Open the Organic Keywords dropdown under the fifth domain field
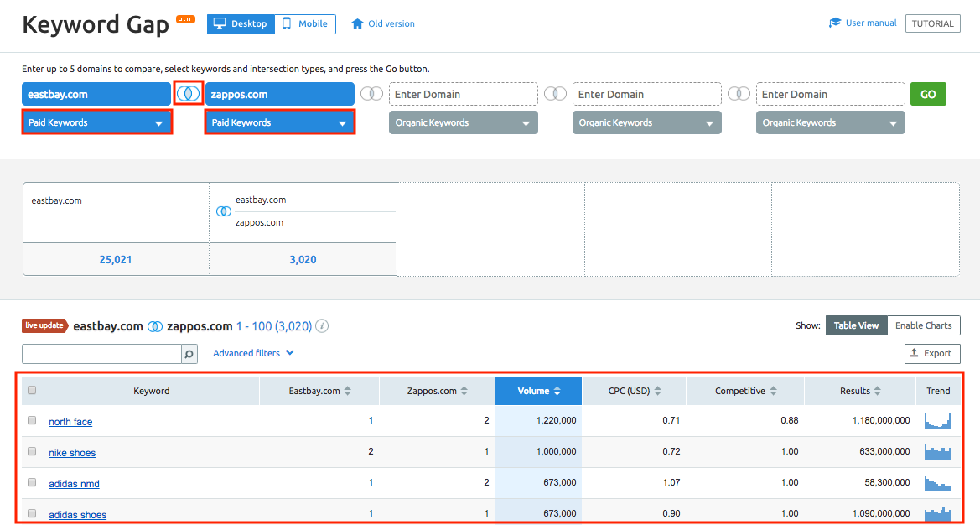The width and height of the screenshot is (980, 525). [x=830, y=122]
